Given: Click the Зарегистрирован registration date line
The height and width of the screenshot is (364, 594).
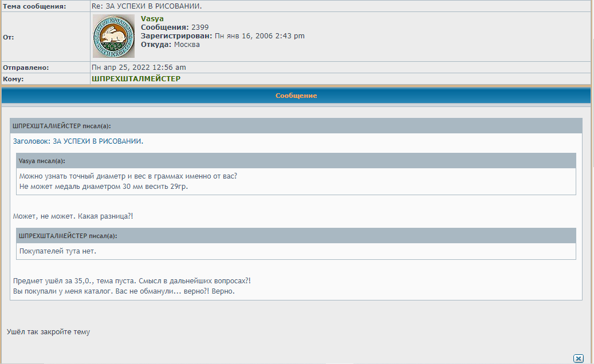Looking at the screenshot, I should pyautogui.click(x=222, y=36).
